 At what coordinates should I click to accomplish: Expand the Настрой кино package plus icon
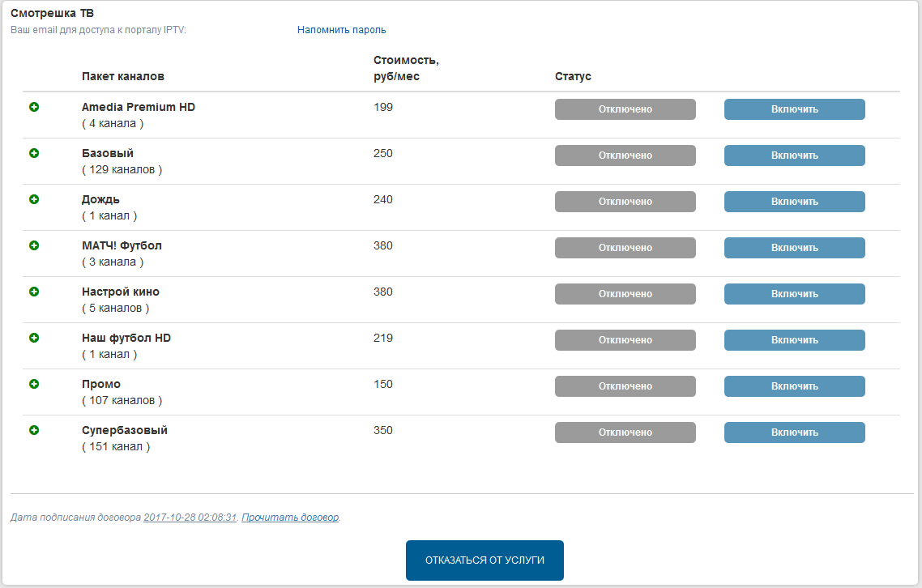pyautogui.click(x=34, y=292)
